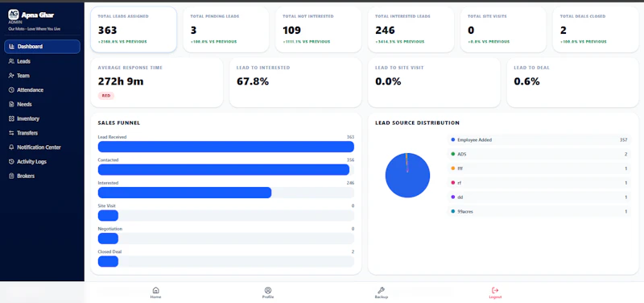Click the Transfers arrows icon
This screenshot has height=303, width=644.
(11, 133)
